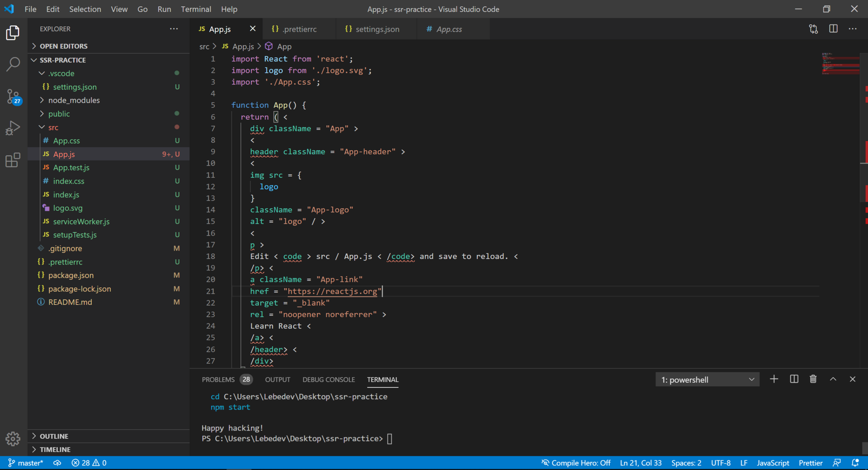Open the Go menu
The image size is (868, 470).
point(142,9)
